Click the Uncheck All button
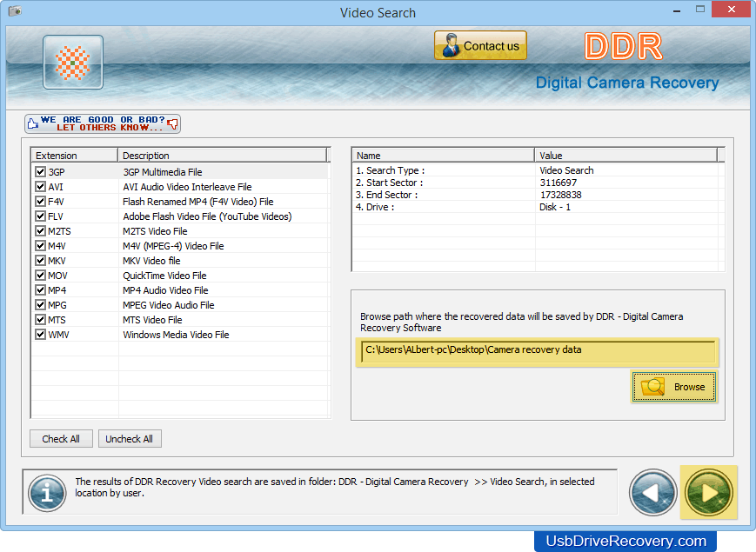Screen dimensions: 756x552 130,439
